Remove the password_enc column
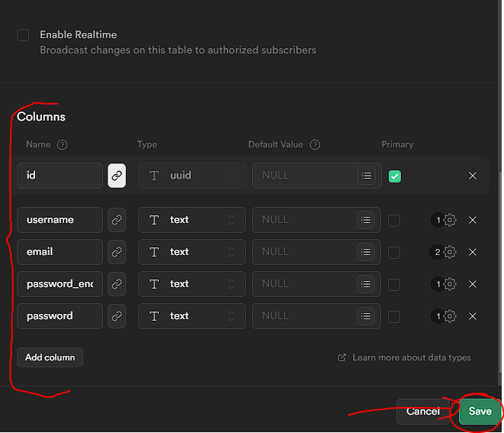The height and width of the screenshot is (433, 504). [473, 284]
